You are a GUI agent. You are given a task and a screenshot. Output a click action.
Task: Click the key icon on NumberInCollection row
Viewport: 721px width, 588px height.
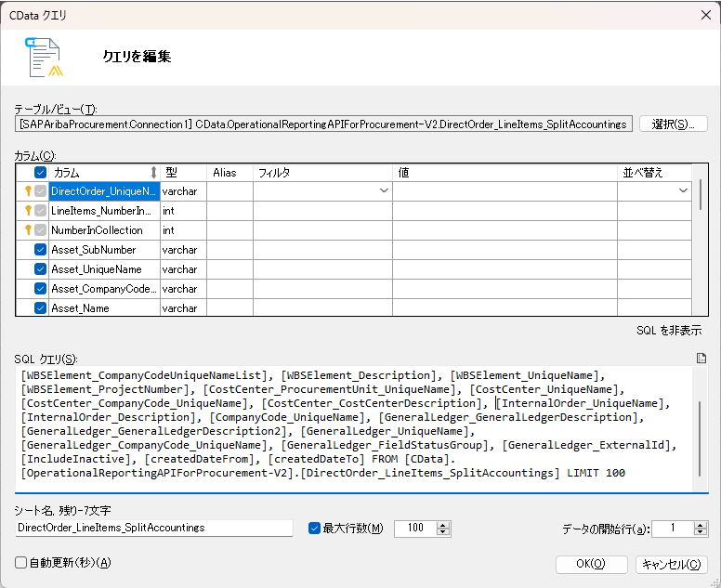(28, 229)
